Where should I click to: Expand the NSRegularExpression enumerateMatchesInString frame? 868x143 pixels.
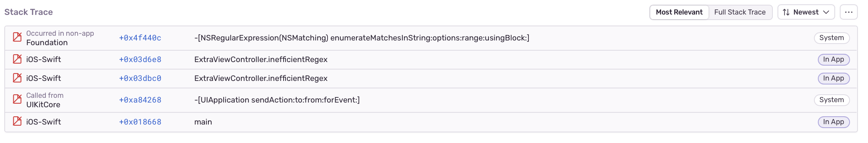click(x=431, y=38)
